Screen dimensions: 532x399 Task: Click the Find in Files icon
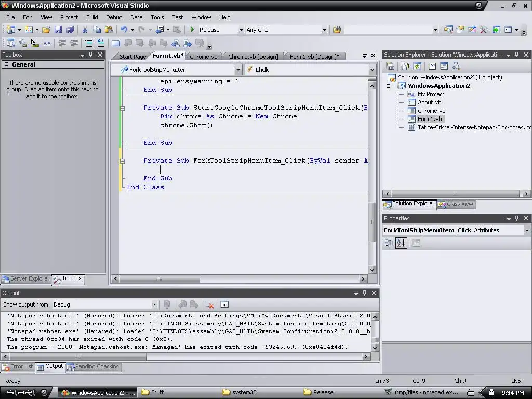pyautogui.click(x=337, y=30)
